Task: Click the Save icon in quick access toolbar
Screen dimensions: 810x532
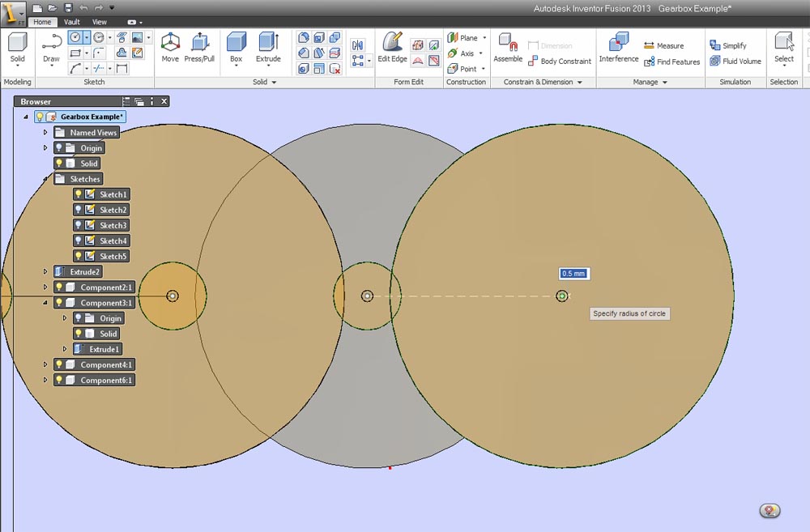Action: (x=68, y=8)
